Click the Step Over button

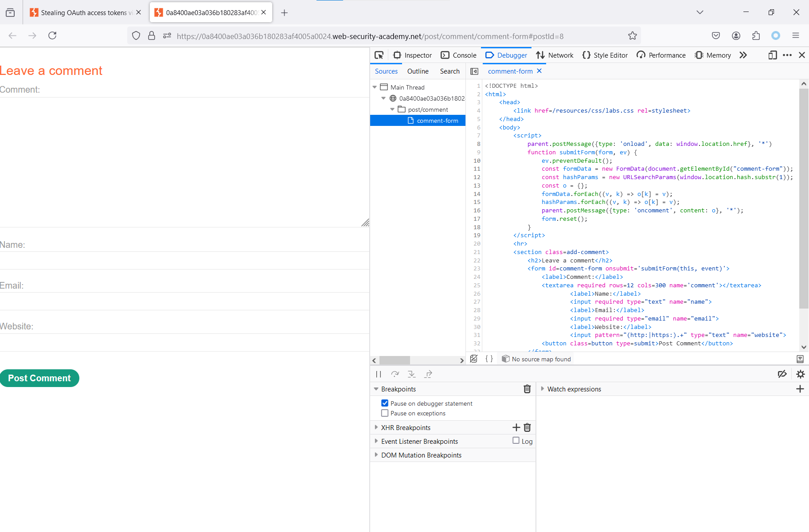395,374
